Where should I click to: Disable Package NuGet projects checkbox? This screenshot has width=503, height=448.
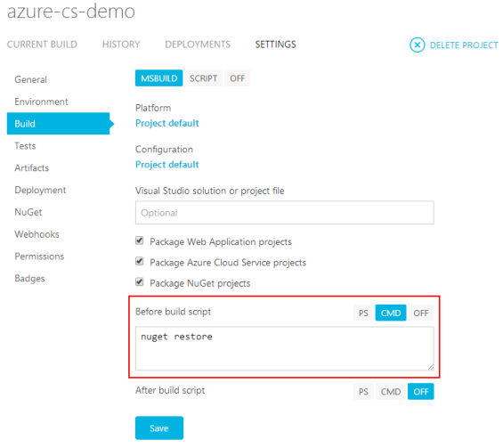point(139,282)
